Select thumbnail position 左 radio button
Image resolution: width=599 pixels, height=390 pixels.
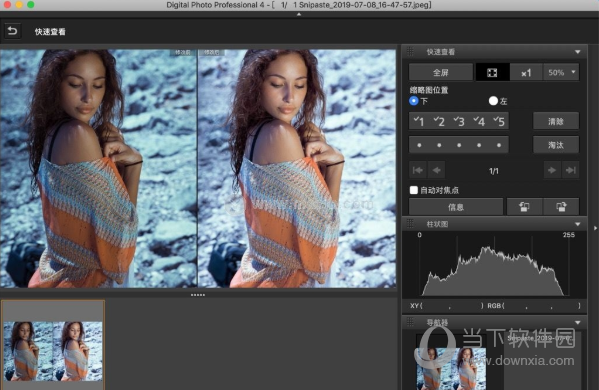pos(493,101)
